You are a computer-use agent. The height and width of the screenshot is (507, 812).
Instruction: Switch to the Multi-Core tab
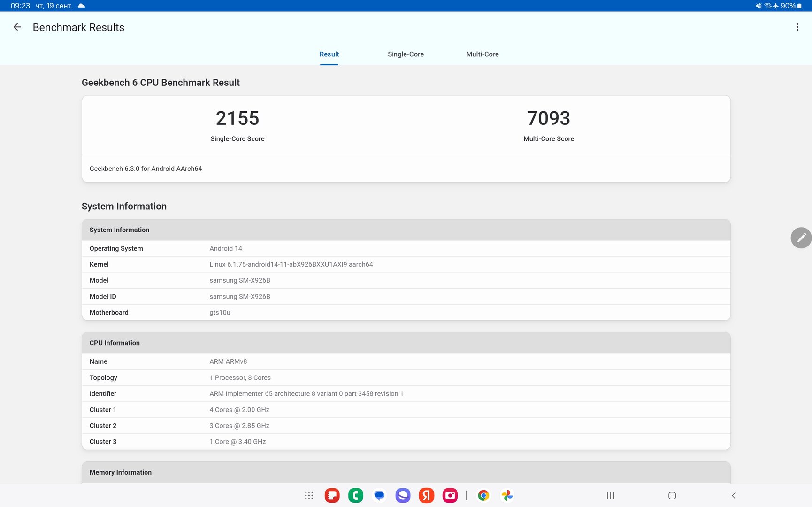[x=483, y=54]
